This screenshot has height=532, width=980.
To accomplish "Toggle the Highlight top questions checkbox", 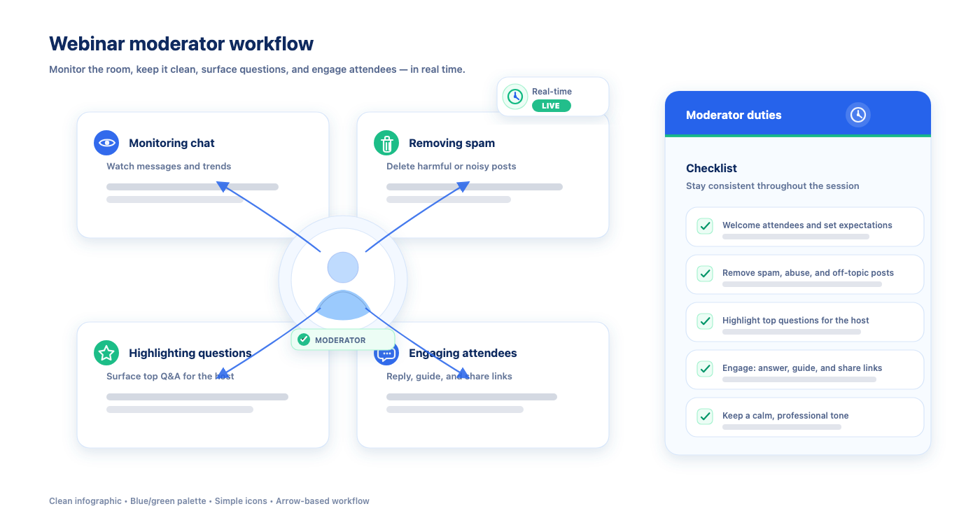I will 705,321.
